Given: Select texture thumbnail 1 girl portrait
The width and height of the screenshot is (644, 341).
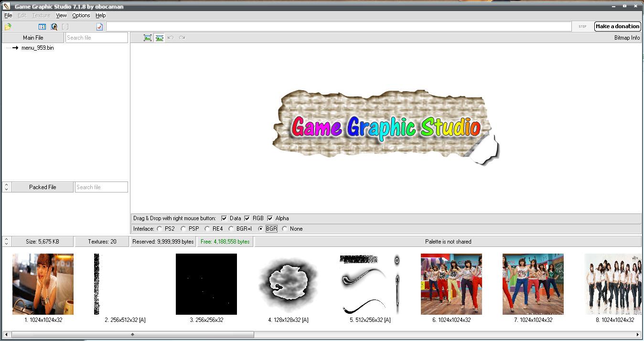Looking at the screenshot, I should click(x=43, y=284).
